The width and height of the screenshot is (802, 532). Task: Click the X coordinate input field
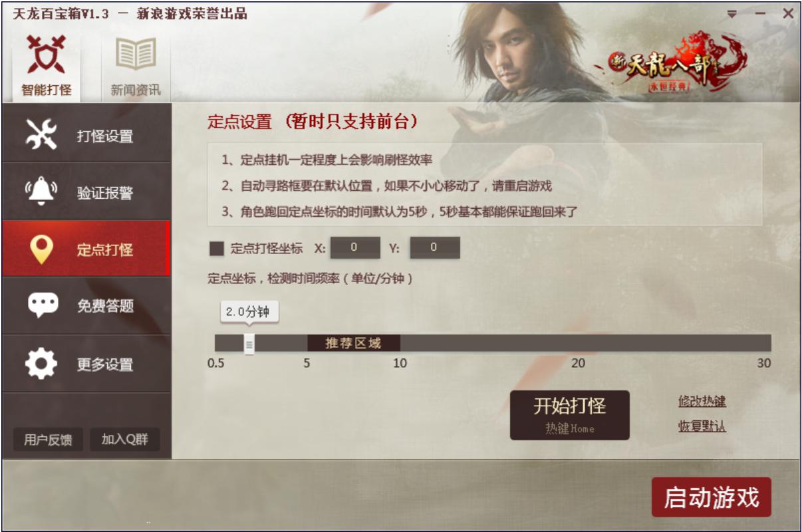coord(355,247)
